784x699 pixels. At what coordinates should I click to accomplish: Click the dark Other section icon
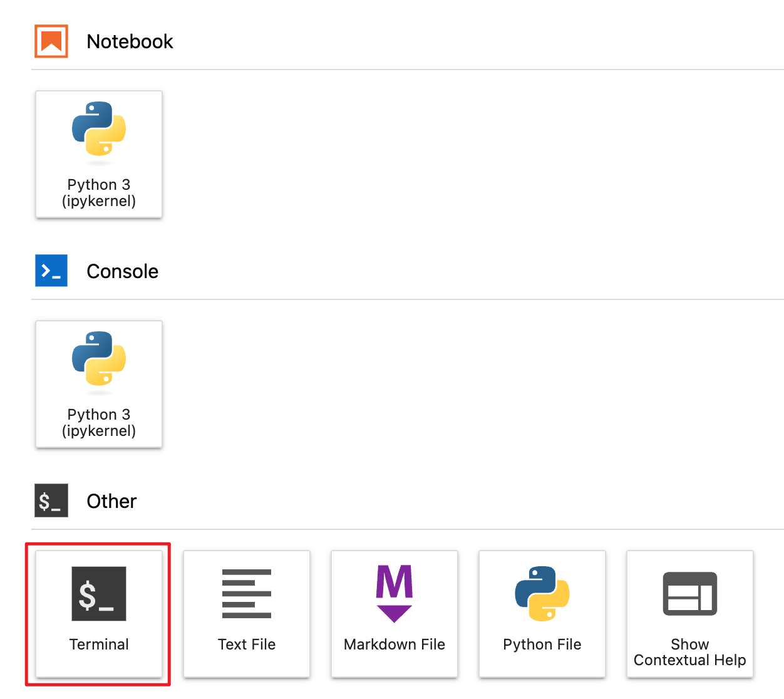coord(51,500)
